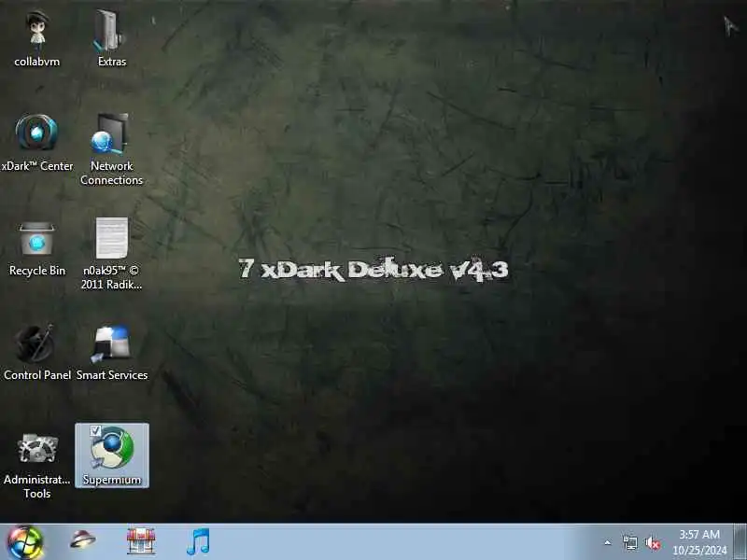The width and height of the screenshot is (747, 560).
Task: Click the 'Control Panel' label text
Action: [37, 375]
